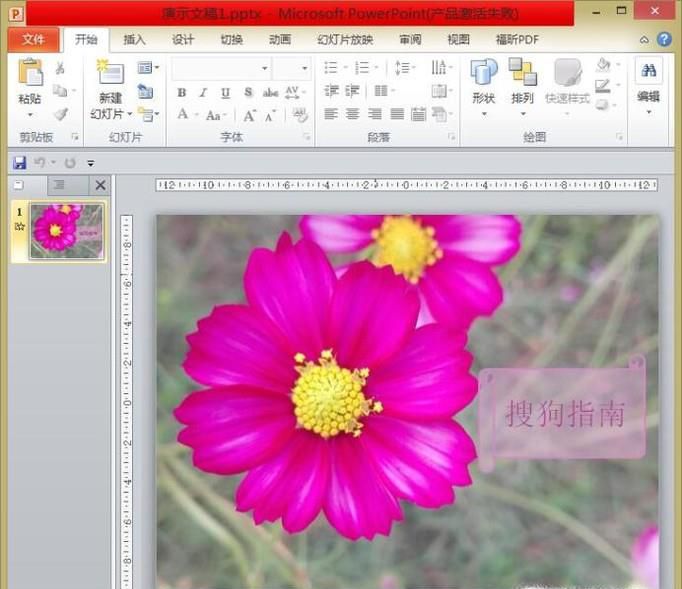The image size is (682, 589).
Task: Select slide 1 thumbnail in panel
Action: pos(67,231)
